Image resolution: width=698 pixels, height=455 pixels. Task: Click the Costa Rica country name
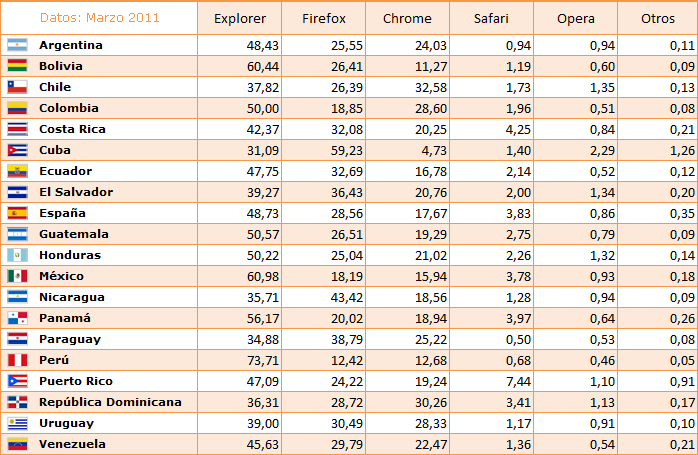(x=72, y=129)
